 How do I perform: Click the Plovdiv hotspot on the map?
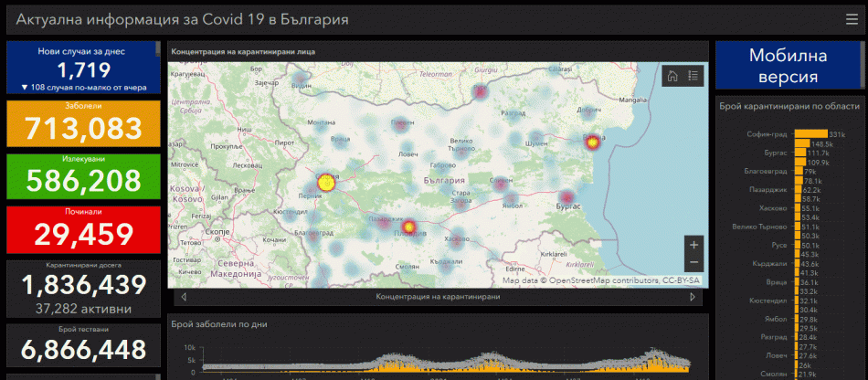[408, 227]
